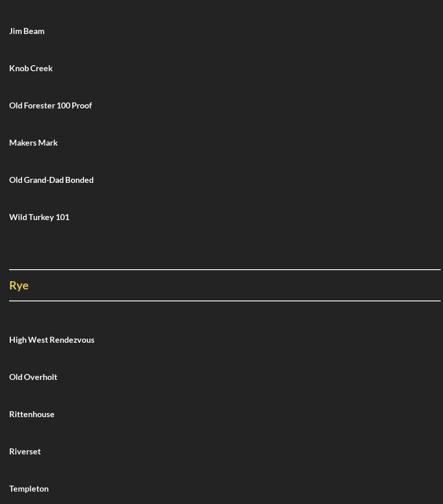Pick the Templeton rye entry
This screenshot has height=504, width=443.
click(29, 488)
